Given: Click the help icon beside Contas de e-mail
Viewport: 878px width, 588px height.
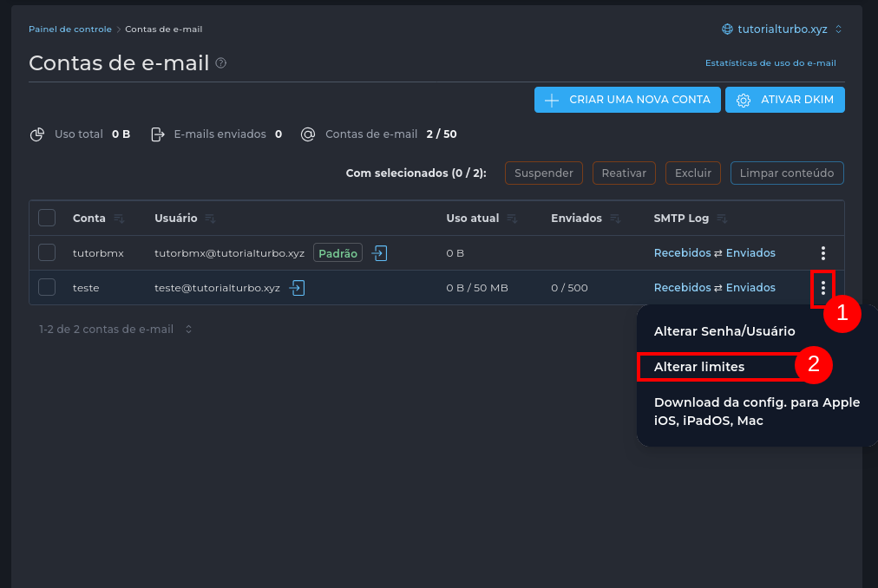Looking at the screenshot, I should point(221,63).
